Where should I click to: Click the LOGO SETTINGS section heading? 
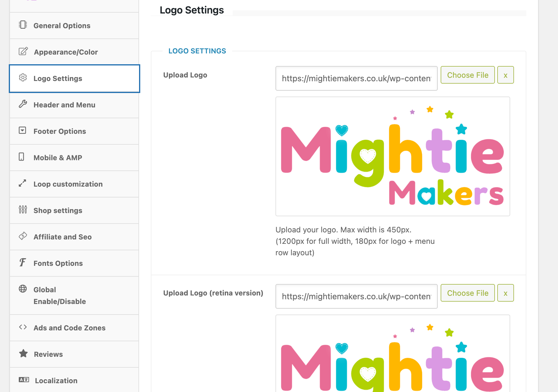[197, 51]
